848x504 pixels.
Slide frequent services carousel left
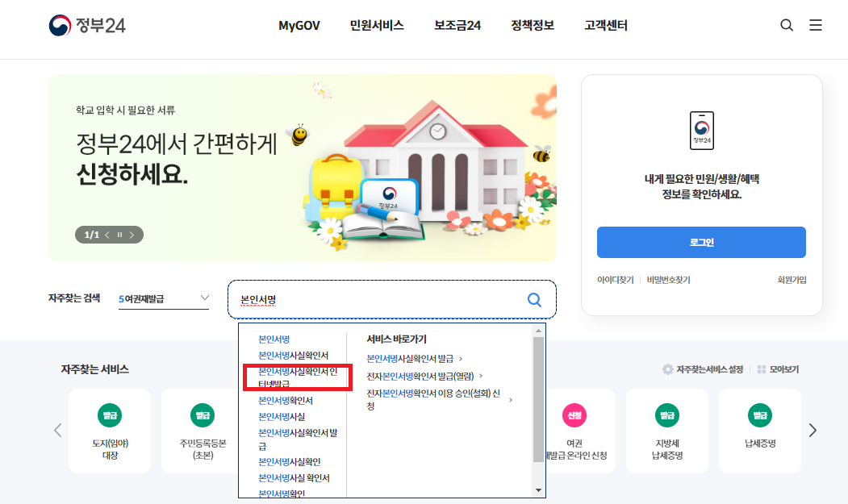click(x=58, y=431)
